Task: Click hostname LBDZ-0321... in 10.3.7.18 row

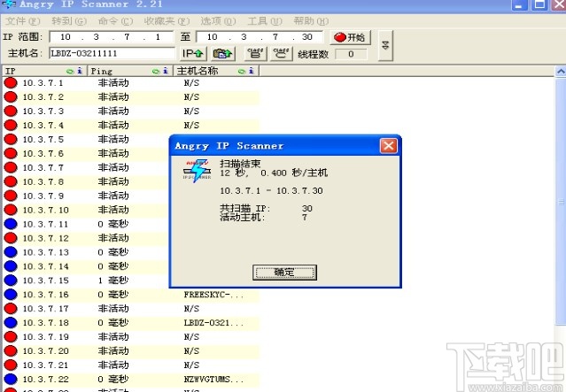Action: point(213,323)
